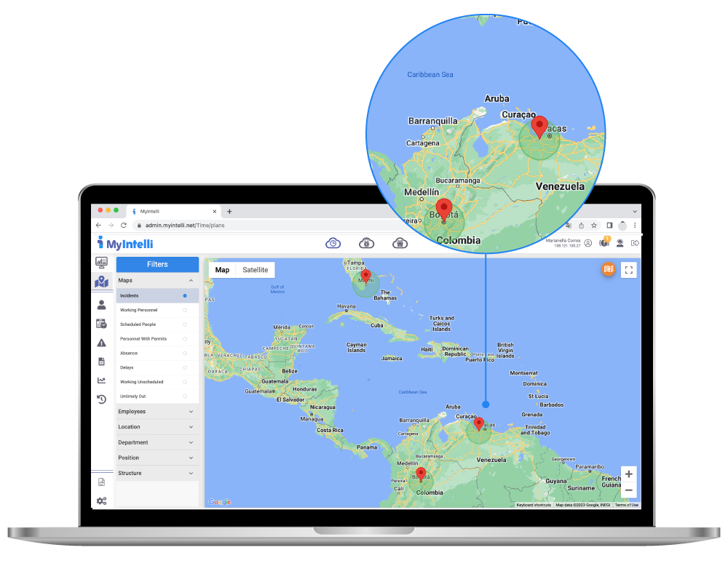The image size is (728, 582).
Task: Open the person profile icon in sidebar
Action: [101, 305]
